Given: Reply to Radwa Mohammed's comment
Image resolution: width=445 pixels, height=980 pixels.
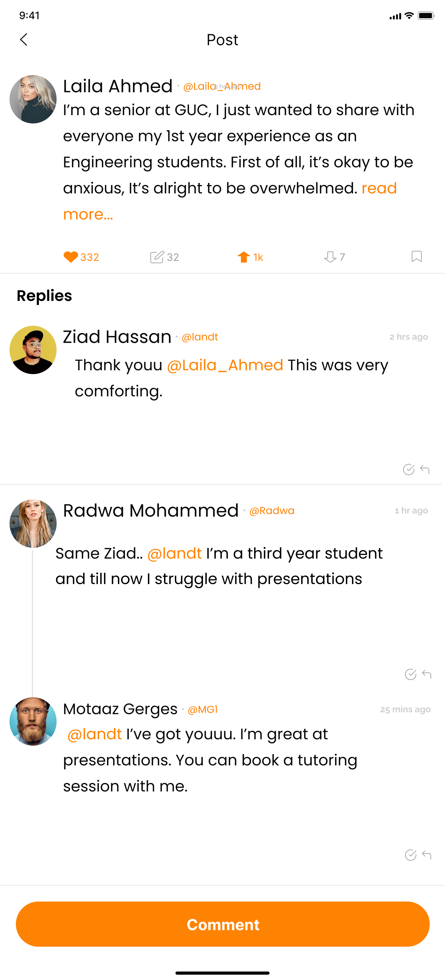Looking at the screenshot, I should [x=427, y=675].
